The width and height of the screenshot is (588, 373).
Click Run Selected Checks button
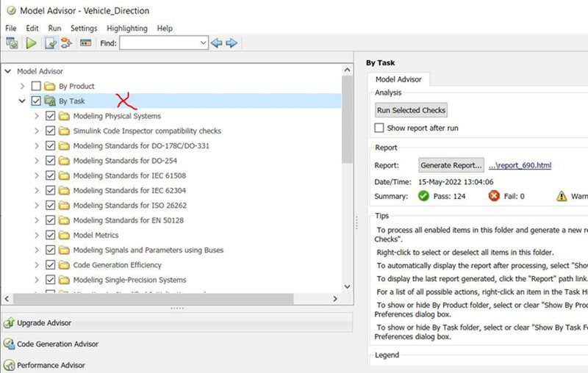pyautogui.click(x=411, y=110)
